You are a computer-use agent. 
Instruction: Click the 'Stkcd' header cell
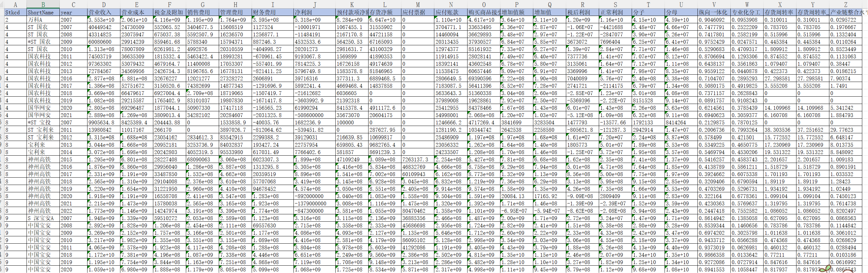click(16, 12)
